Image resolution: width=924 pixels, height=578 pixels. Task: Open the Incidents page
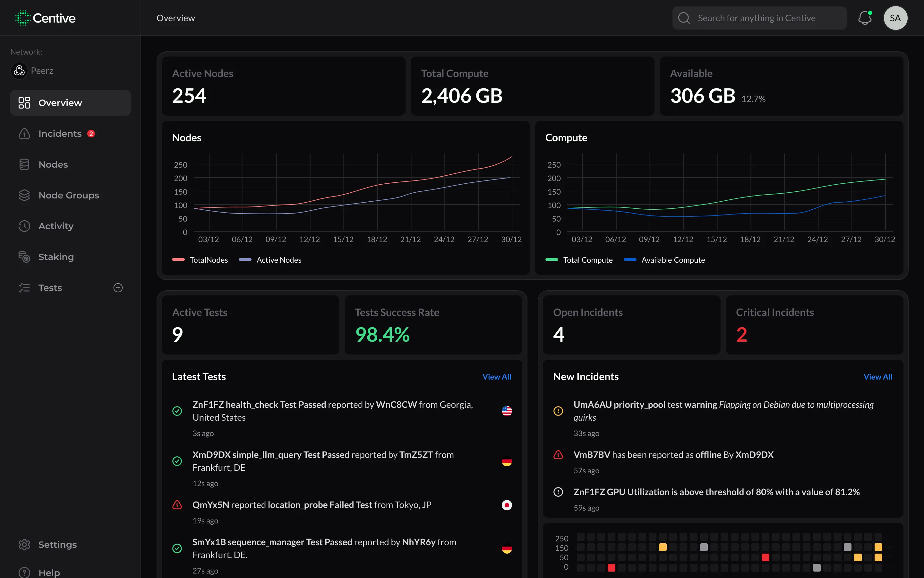[71, 134]
